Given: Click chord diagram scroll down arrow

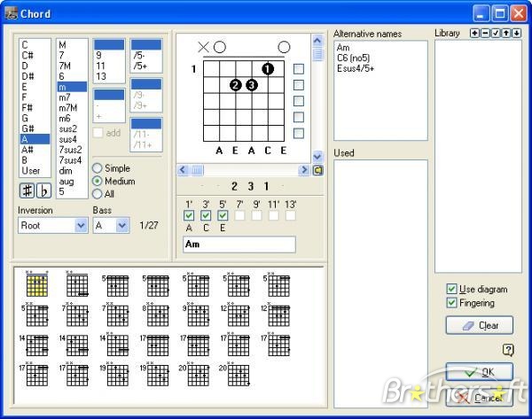Looking at the screenshot, I should click(317, 157).
